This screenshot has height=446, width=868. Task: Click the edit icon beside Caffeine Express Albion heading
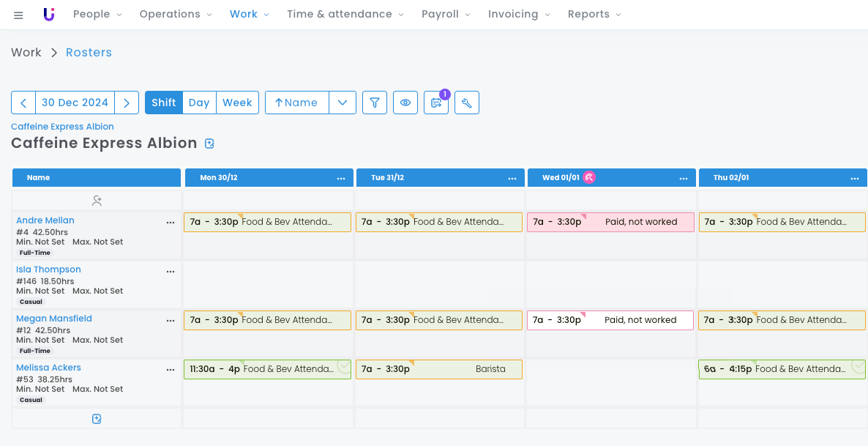(x=210, y=144)
